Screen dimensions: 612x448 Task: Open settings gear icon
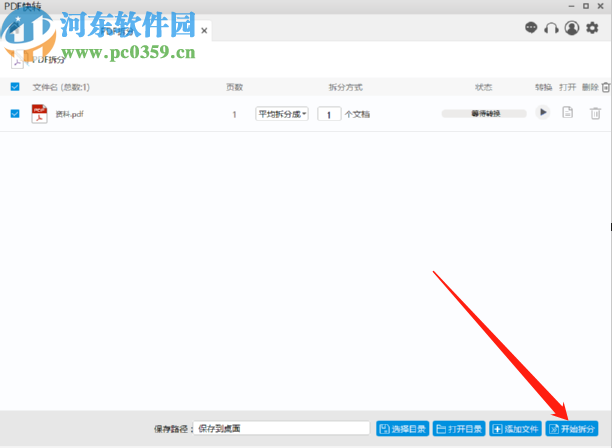click(592, 28)
